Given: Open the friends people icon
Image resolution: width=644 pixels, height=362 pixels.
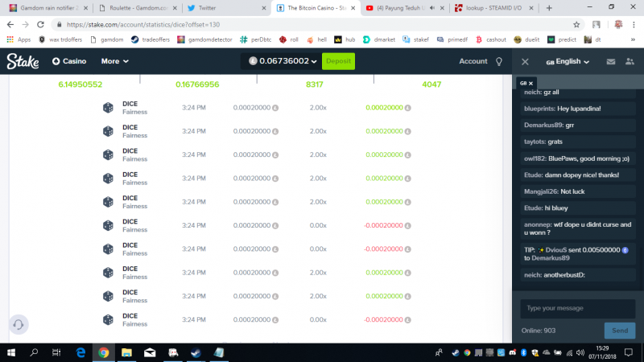Looking at the screenshot, I should (x=630, y=62).
